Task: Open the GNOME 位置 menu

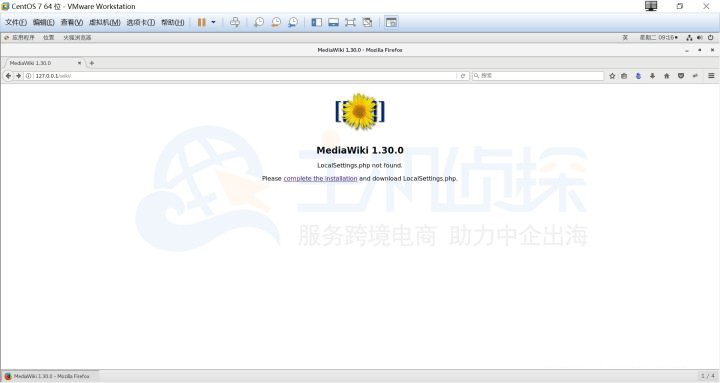Action: pos(49,38)
